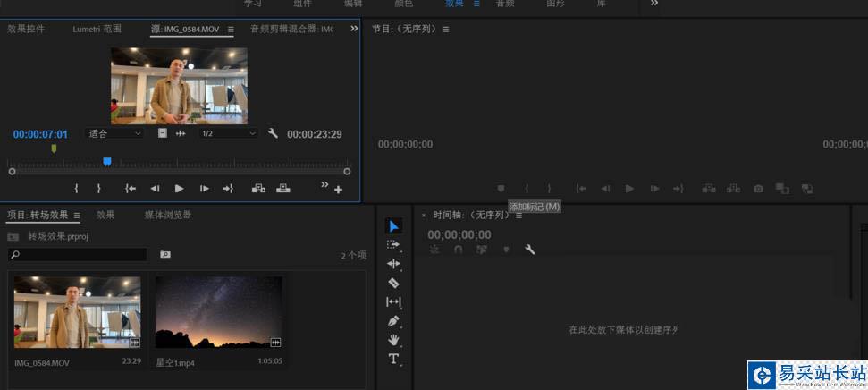Show hidden tabs in Source panel group
The width and height of the screenshot is (868, 390).
[x=354, y=29]
